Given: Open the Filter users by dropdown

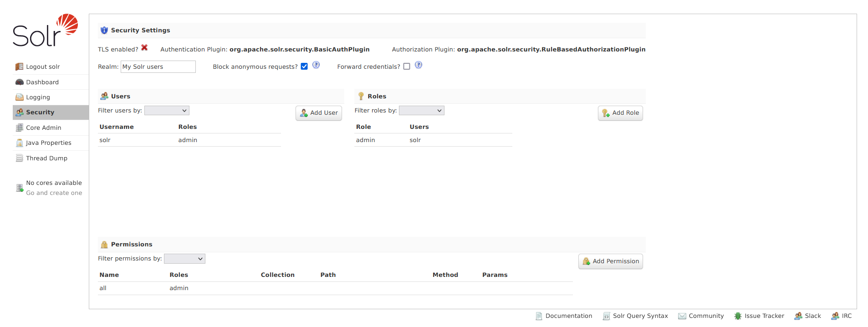Looking at the screenshot, I should click(x=167, y=111).
